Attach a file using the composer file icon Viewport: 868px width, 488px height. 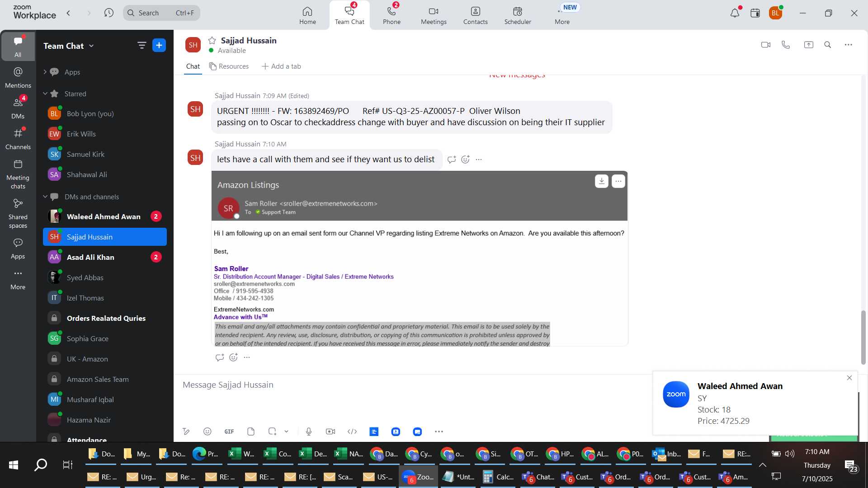tap(251, 432)
